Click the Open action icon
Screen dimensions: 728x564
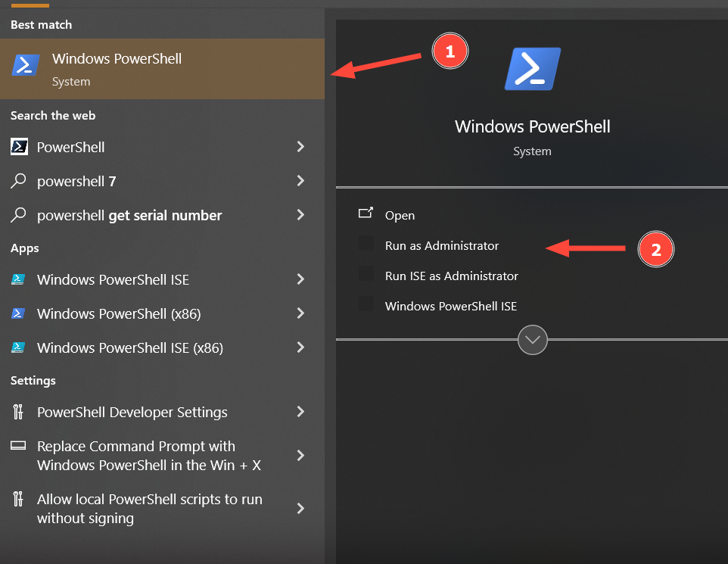coord(364,214)
